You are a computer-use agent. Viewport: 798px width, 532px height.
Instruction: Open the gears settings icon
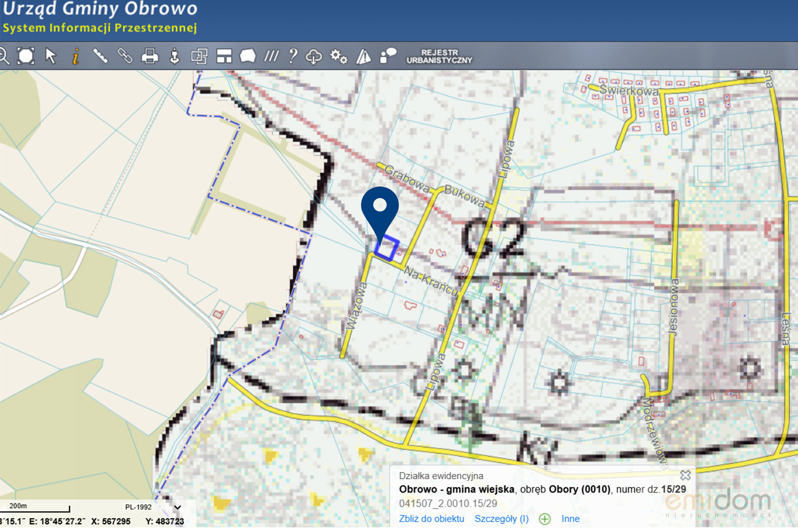[x=339, y=56]
